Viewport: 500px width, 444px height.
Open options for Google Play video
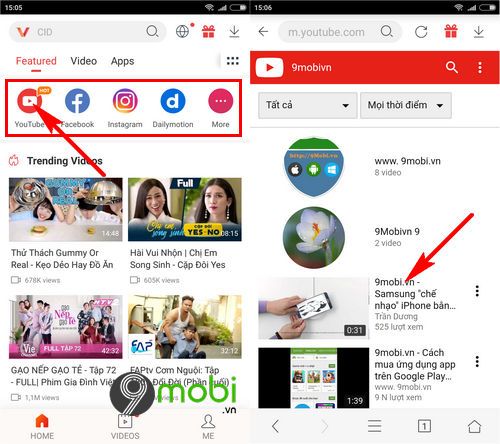pos(477,361)
